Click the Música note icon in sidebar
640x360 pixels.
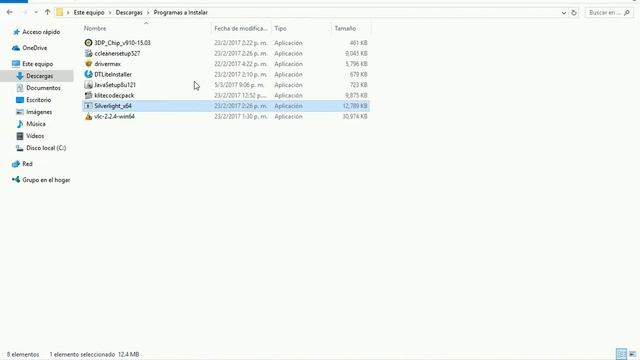point(20,124)
